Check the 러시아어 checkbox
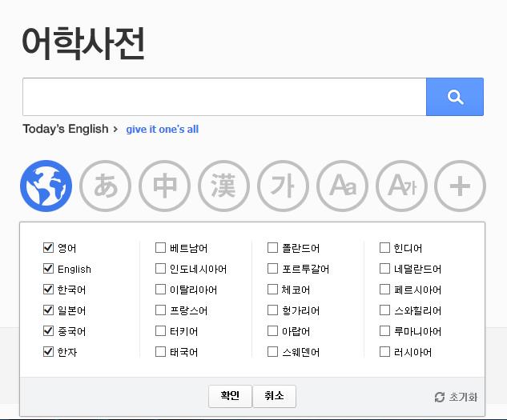Viewport: 507px width, 420px height. coord(384,351)
